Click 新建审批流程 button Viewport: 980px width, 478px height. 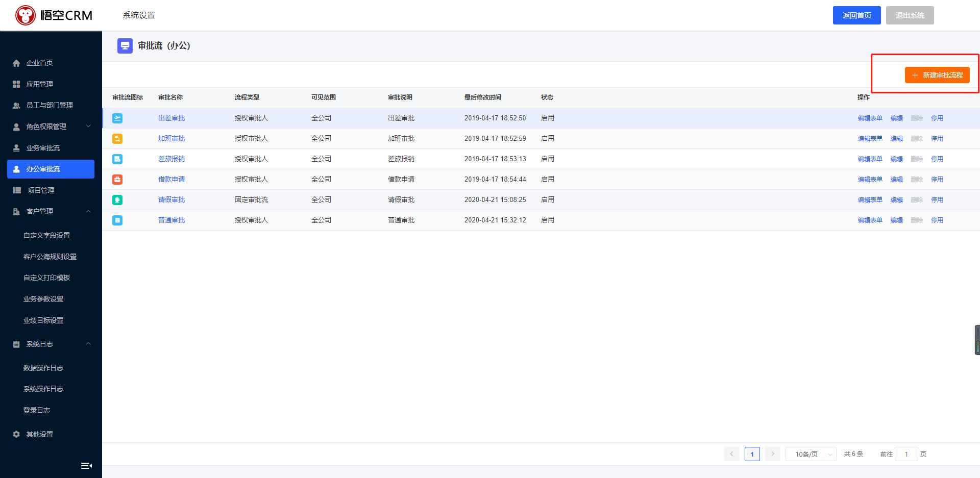coord(937,75)
